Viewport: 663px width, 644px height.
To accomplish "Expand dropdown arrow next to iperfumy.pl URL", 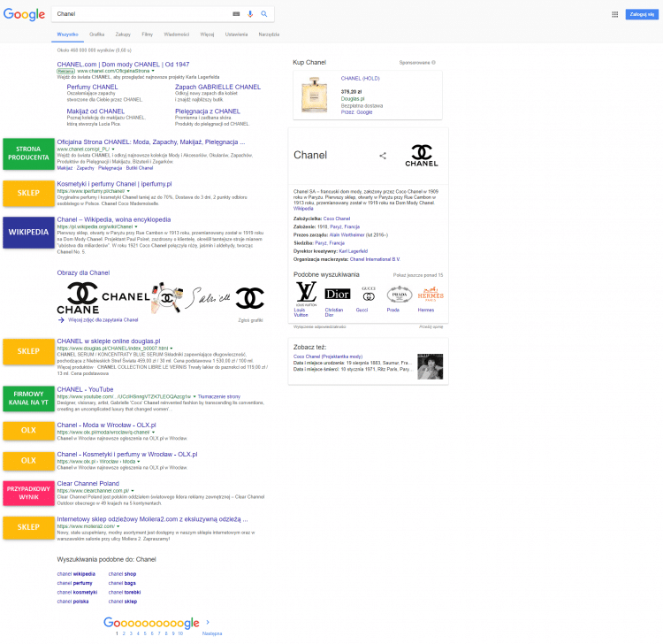I will pyautogui.click(x=128, y=191).
